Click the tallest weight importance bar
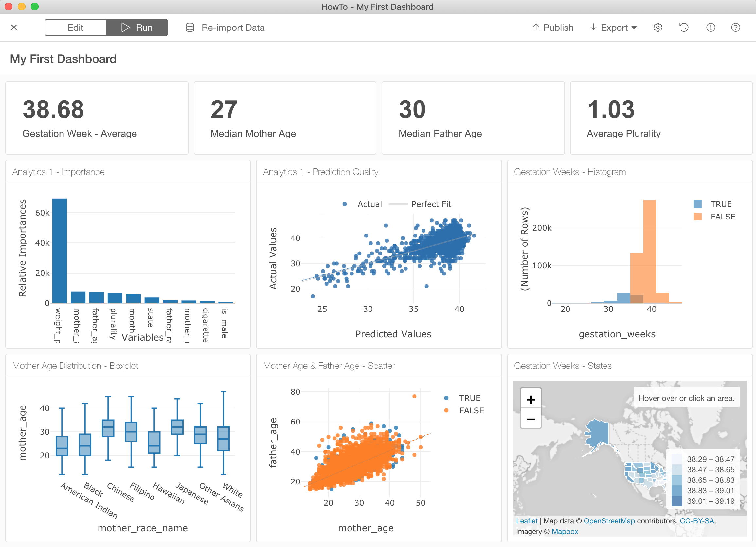This screenshot has width=756, height=547. pos(59,251)
